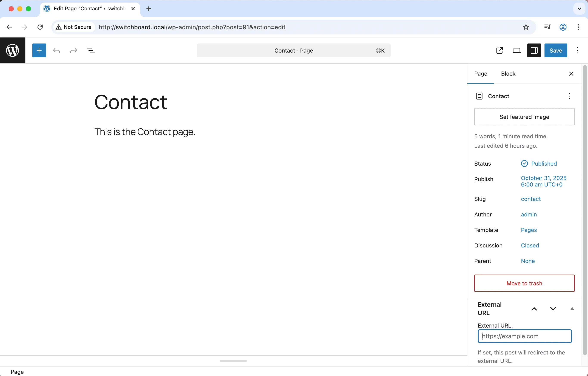The height and width of the screenshot is (376, 588).
Task: Open the block inserter
Action: 39,50
